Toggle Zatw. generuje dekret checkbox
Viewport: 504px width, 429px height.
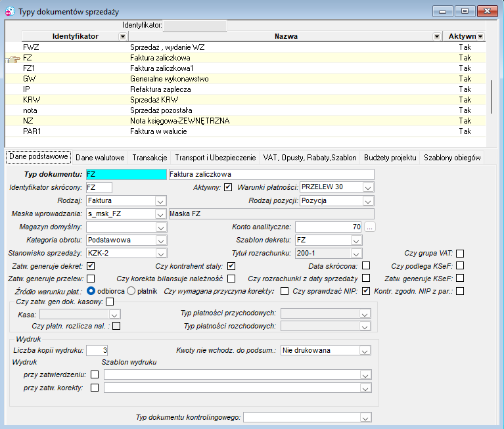pyautogui.click(x=91, y=266)
